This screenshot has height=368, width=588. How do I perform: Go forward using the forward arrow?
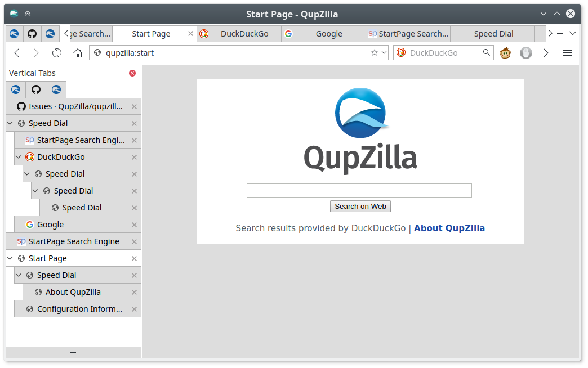point(36,53)
